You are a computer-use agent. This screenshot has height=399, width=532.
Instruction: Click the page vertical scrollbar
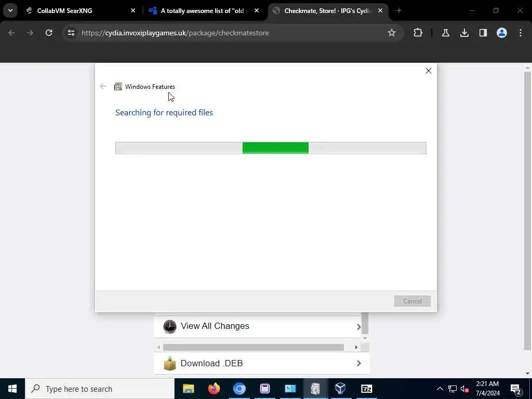(527, 211)
